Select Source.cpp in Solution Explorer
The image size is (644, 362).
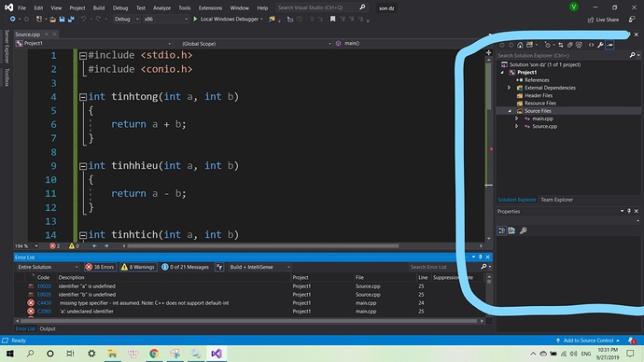coord(545,126)
